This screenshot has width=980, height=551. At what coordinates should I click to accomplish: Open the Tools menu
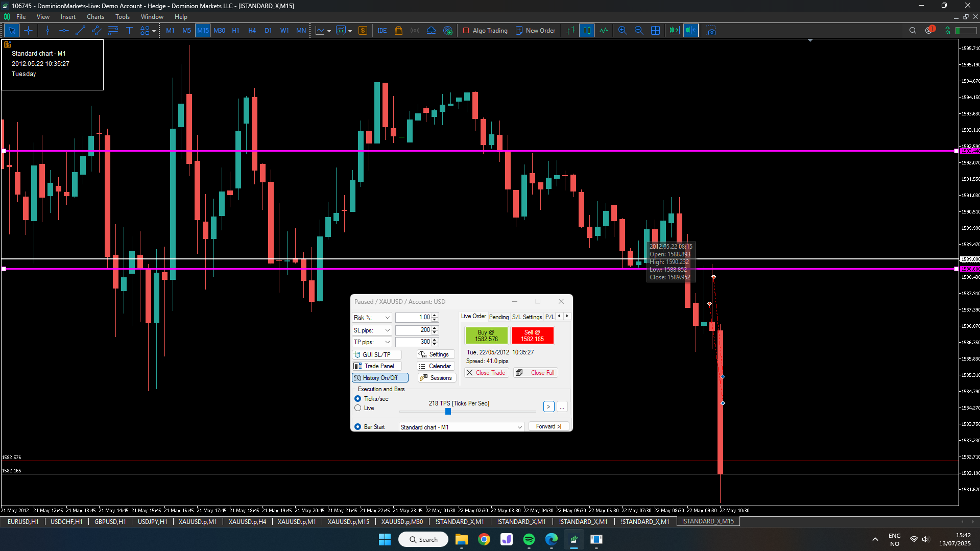click(123, 17)
